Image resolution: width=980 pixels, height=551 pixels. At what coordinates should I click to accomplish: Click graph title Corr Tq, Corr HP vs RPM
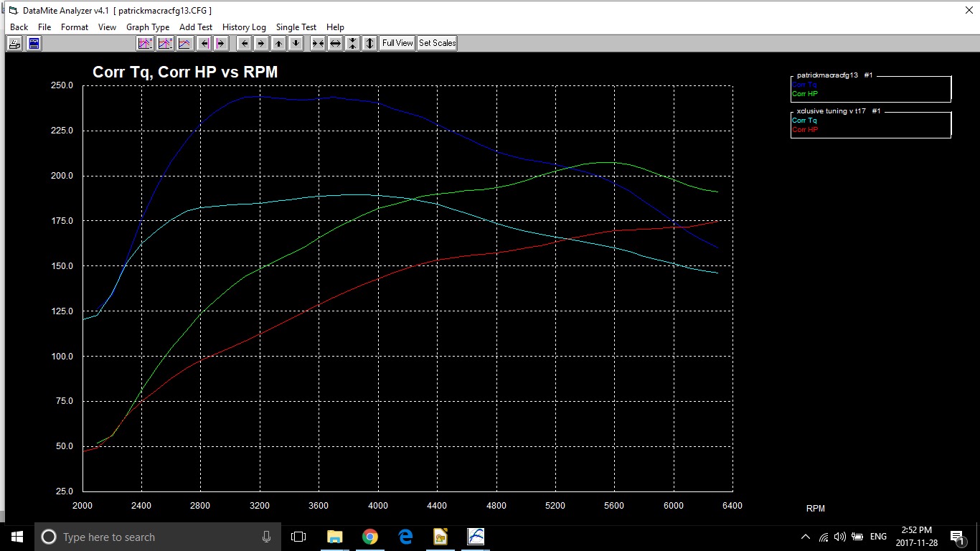click(x=185, y=72)
